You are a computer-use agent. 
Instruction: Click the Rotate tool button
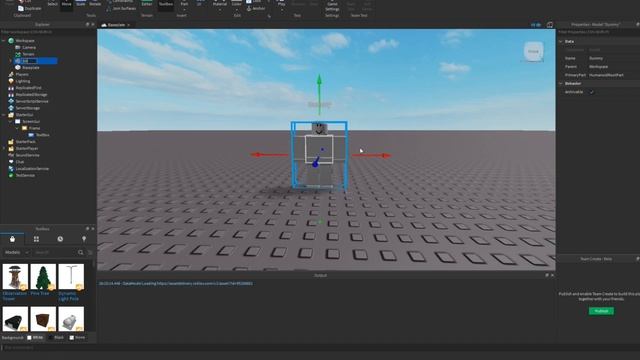95,3
